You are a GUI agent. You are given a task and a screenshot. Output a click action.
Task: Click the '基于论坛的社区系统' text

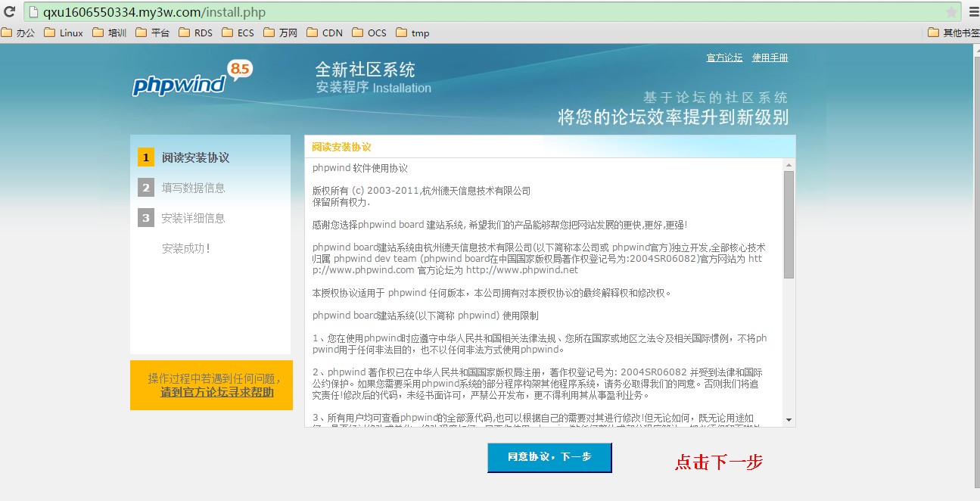pos(715,98)
